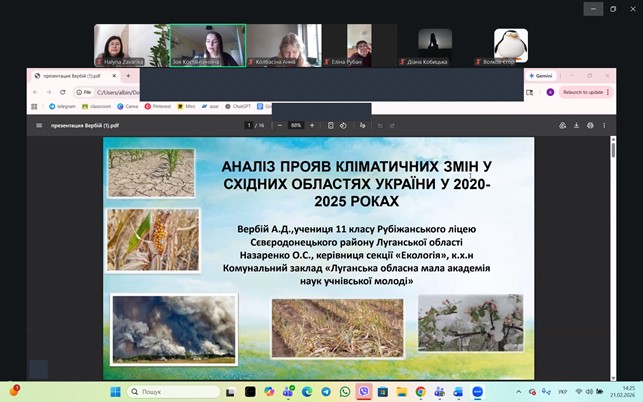Select the презентация Вербій PDF tab
This screenshot has height=402, width=643.
point(72,76)
